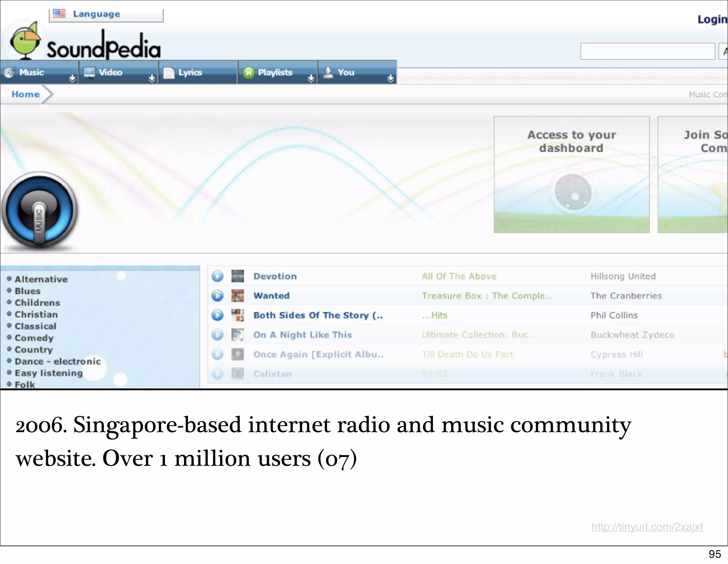Click the Lyrics tab page icon
Viewport: 728px width, 564px height.
(168, 72)
